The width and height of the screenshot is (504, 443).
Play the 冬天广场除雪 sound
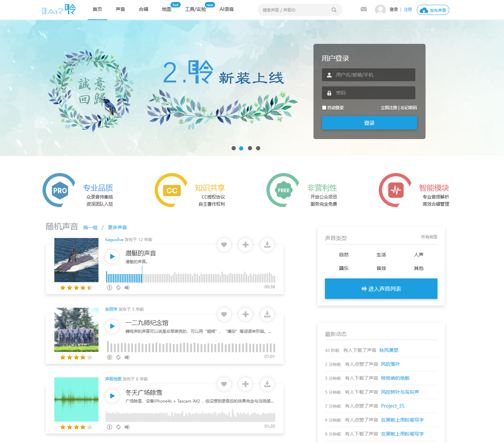[x=112, y=396]
